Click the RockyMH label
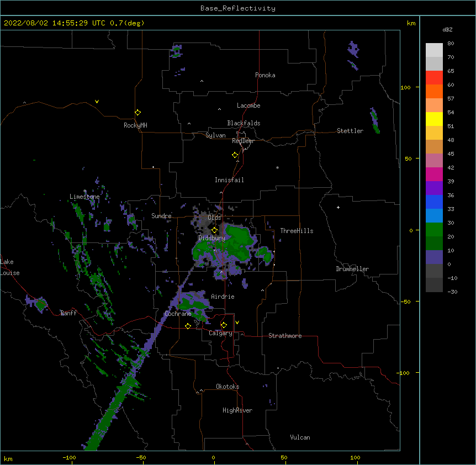 (135, 125)
